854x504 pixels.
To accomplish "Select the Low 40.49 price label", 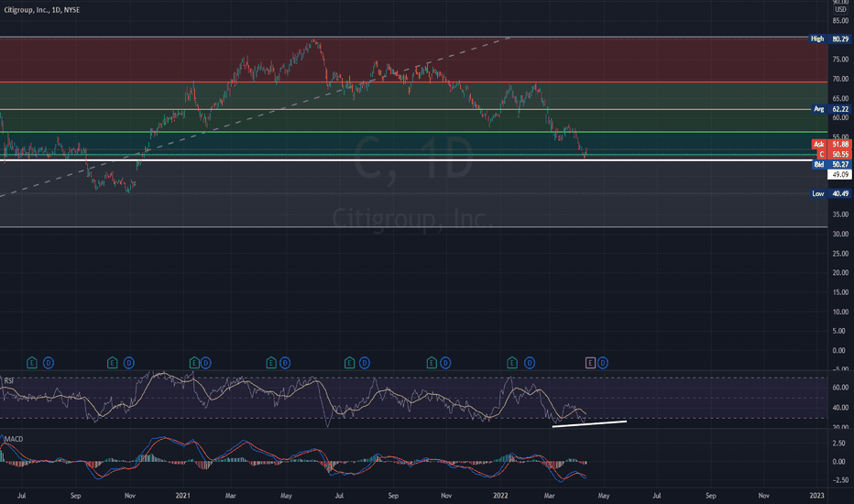I will click(830, 194).
